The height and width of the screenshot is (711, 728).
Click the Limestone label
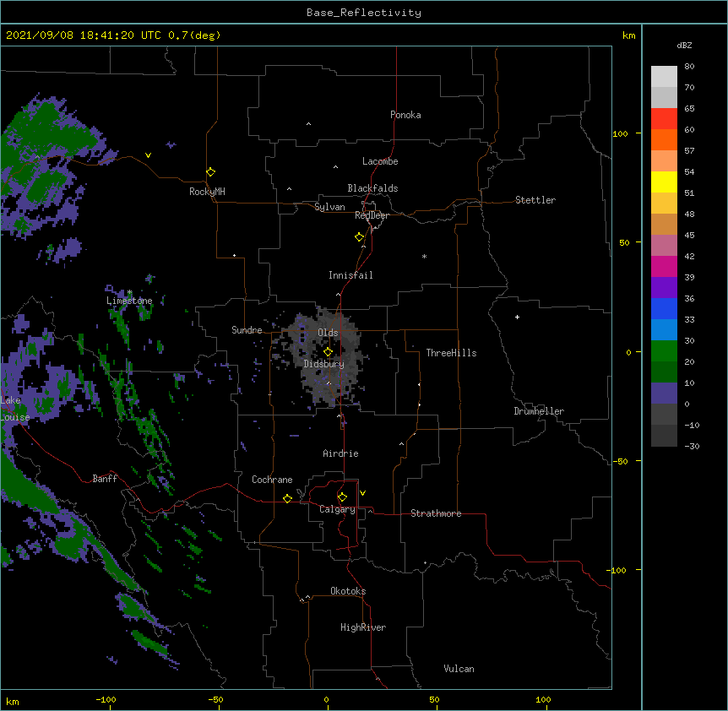coord(129,301)
